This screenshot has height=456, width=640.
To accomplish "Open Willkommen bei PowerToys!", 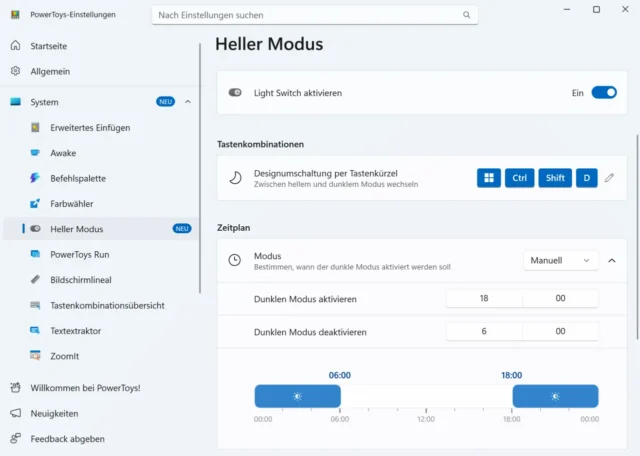I will coord(85,388).
